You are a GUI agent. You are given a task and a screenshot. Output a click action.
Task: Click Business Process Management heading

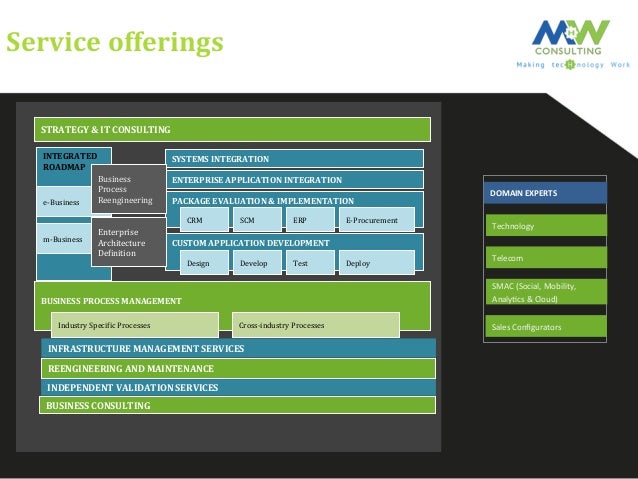pyautogui.click(x=111, y=301)
